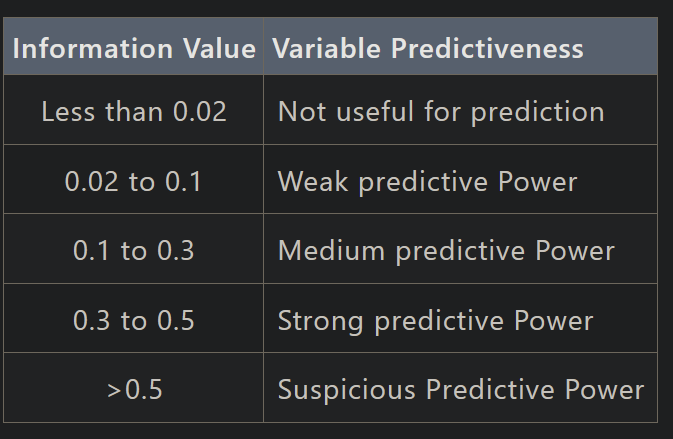This screenshot has width=673, height=439.
Task: Click the word 'Suspicious' in last row
Action: click(347, 390)
